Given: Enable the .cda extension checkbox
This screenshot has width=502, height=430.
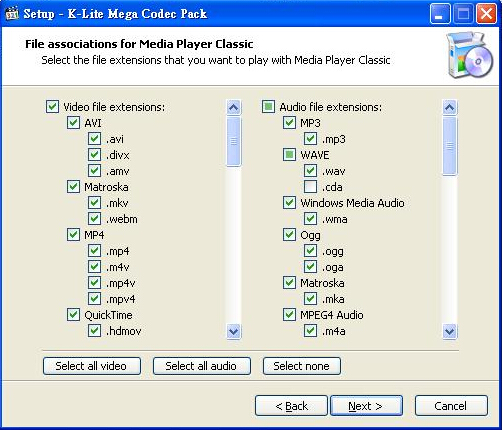Looking at the screenshot, I should (310, 187).
